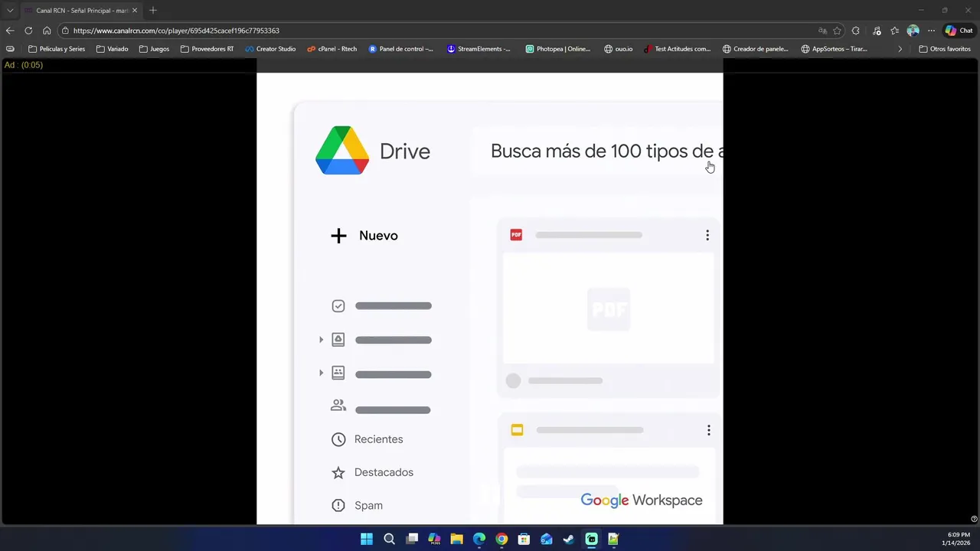This screenshot has width=980, height=551.
Task: Open the media control music icon
Action: [x=876, y=31]
